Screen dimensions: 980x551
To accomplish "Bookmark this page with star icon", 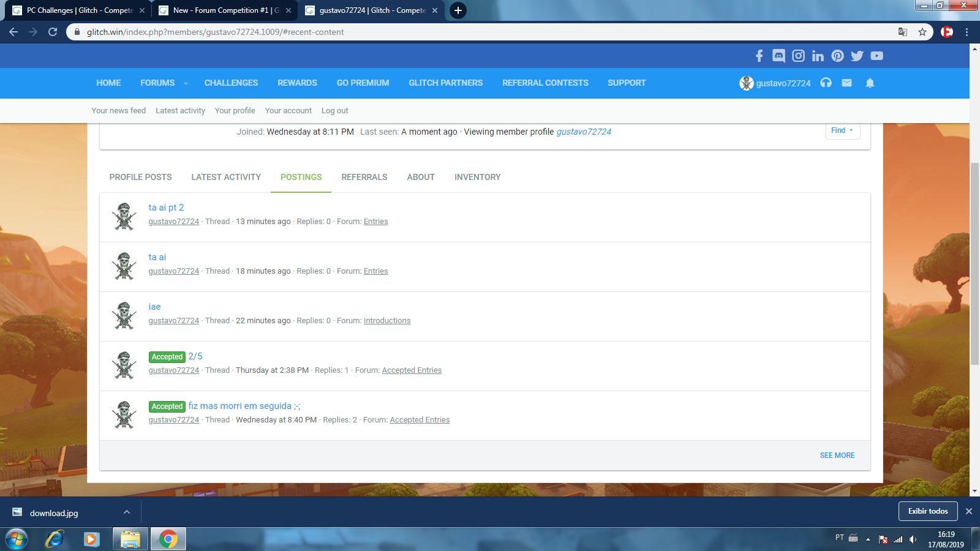I will pyautogui.click(x=922, y=32).
